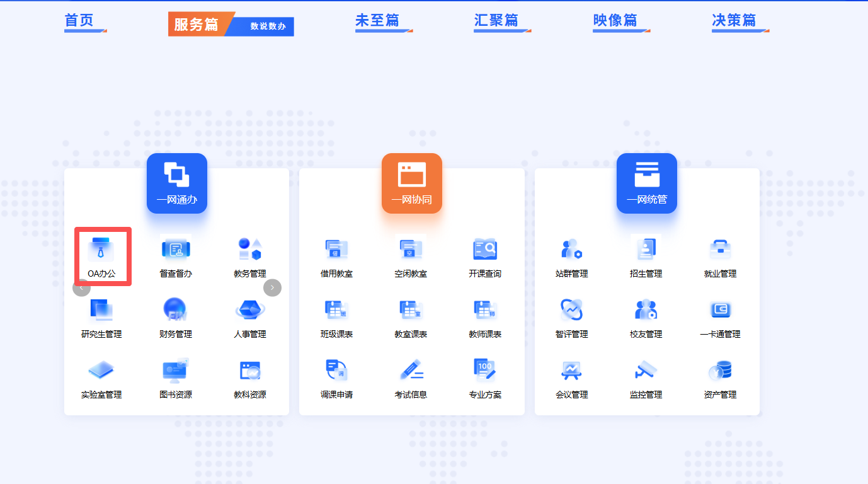868x484 pixels.
Task: Launch 财务管理 finance icon
Action: 176,311
